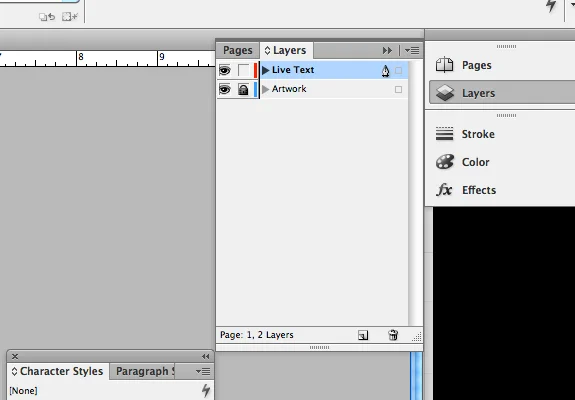Viewport: 575px width, 400px height.
Task: Expand the Live Text layer disclosure triangle
Action: [266, 70]
